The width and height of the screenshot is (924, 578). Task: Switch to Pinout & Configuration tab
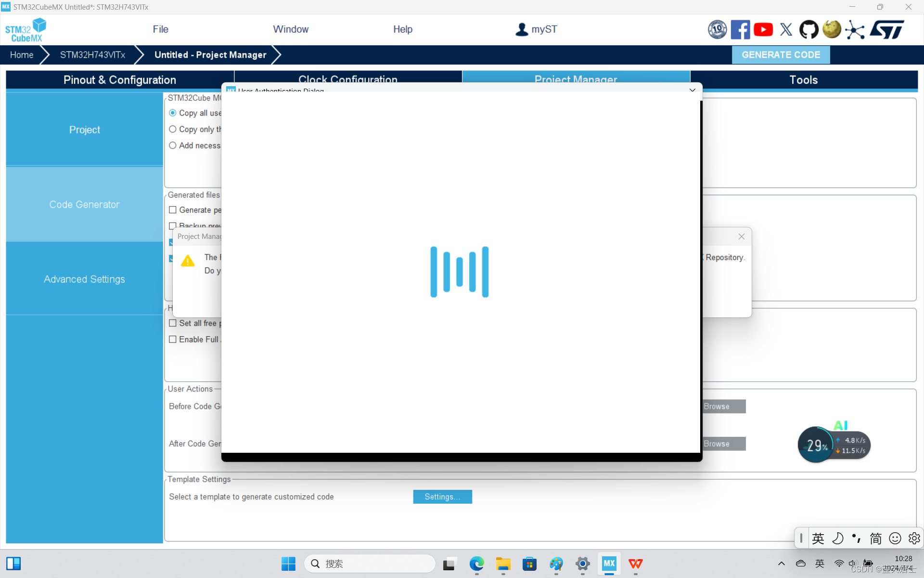(x=120, y=80)
